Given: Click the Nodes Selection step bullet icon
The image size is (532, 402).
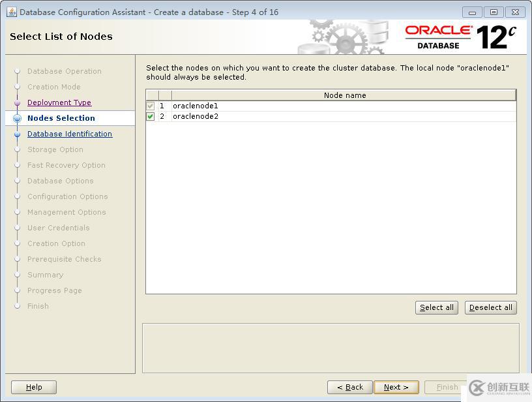Looking at the screenshot, I should click(18, 118).
